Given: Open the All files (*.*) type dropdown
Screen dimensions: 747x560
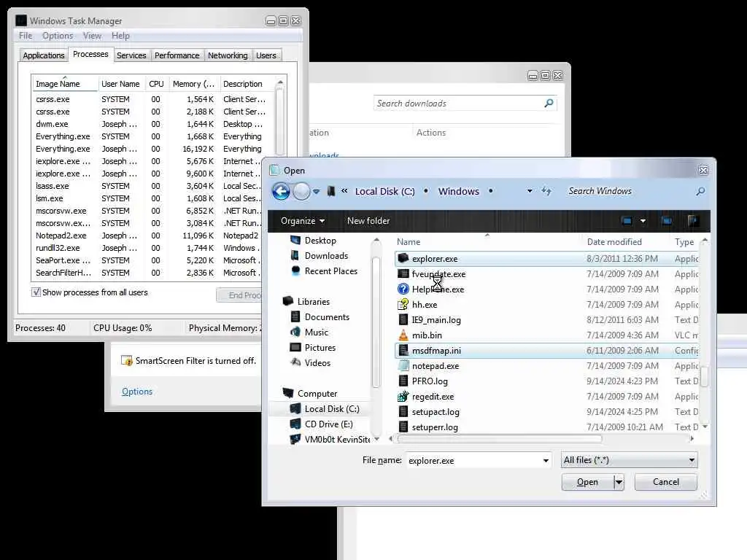Looking at the screenshot, I should [629, 460].
